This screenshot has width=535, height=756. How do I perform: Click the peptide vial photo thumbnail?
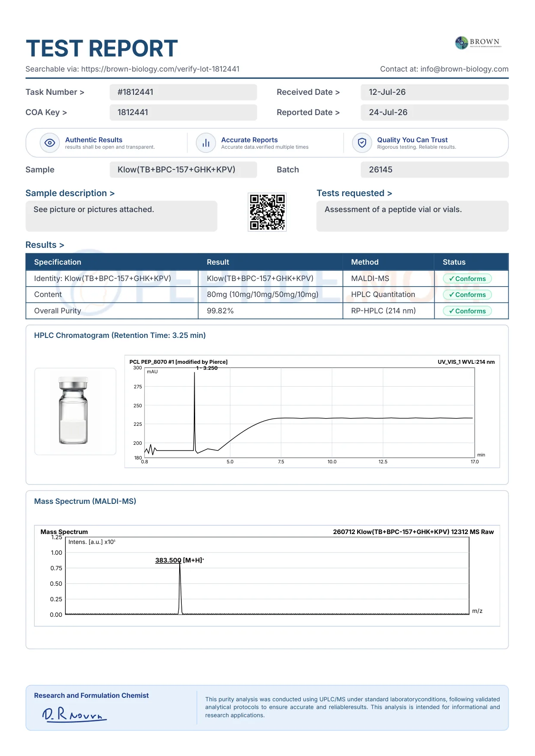point(75,411)
